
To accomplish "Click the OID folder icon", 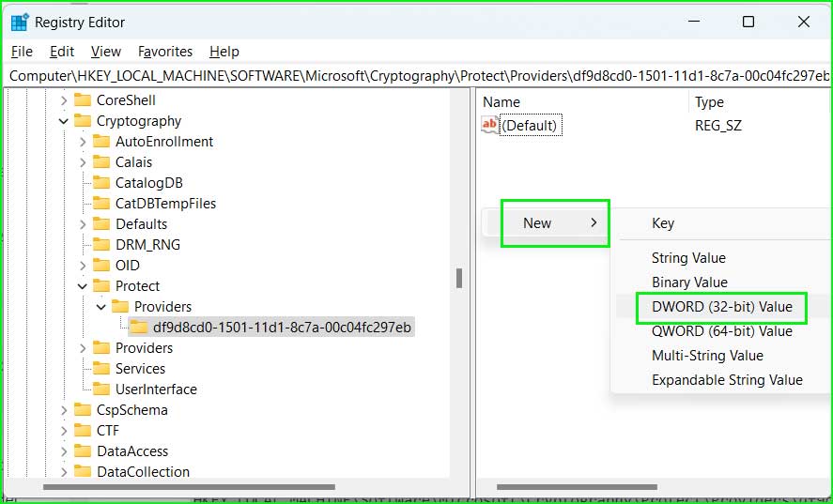I will coord(101,265).
